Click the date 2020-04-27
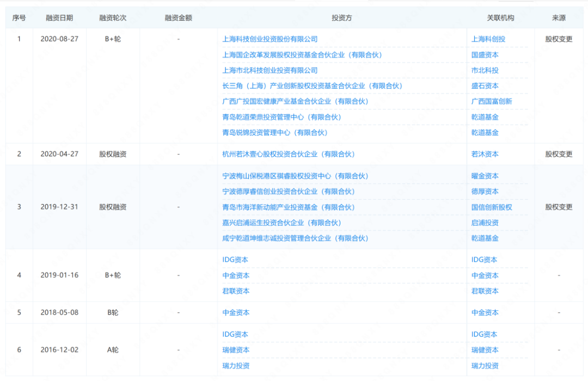 59,154
